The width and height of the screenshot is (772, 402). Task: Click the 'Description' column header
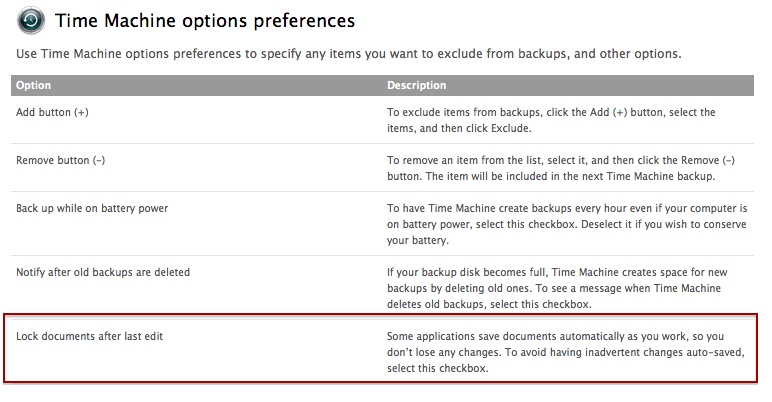click(416, 86)
